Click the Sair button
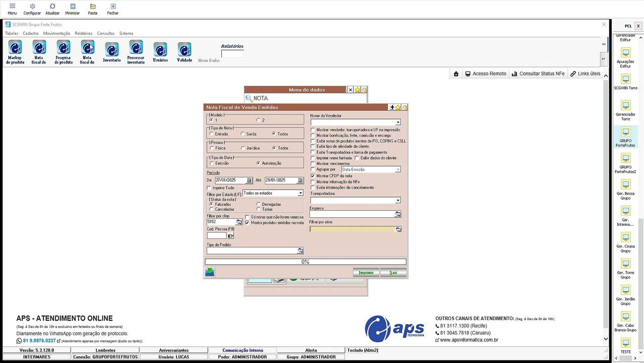644x363 pixels. click(393, 273)
